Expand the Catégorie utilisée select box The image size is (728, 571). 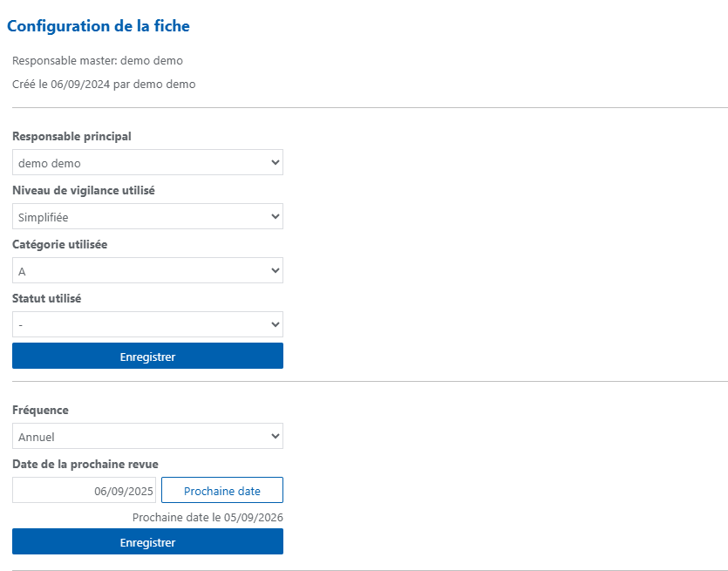pyautogui.click(x=147, y=270)
